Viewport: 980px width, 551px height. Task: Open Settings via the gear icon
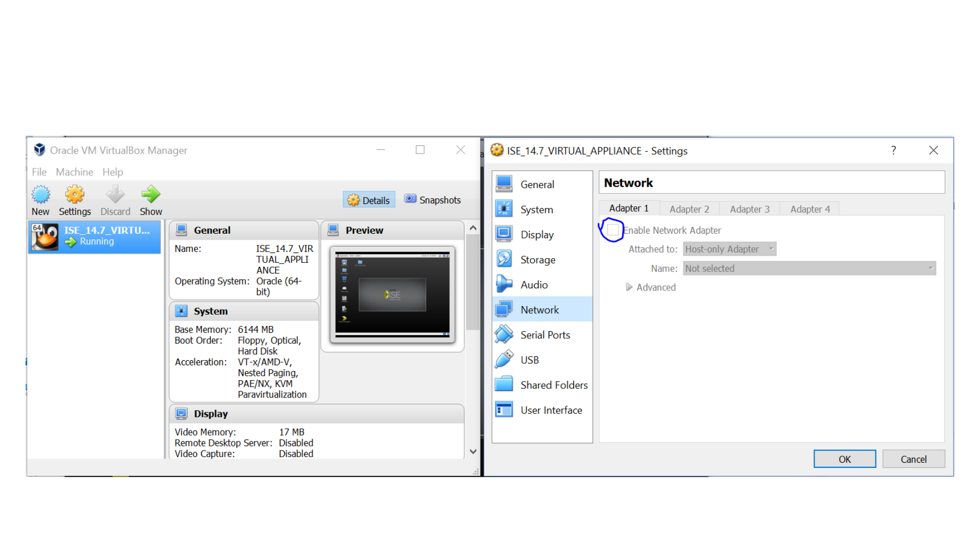pos(75,195)
